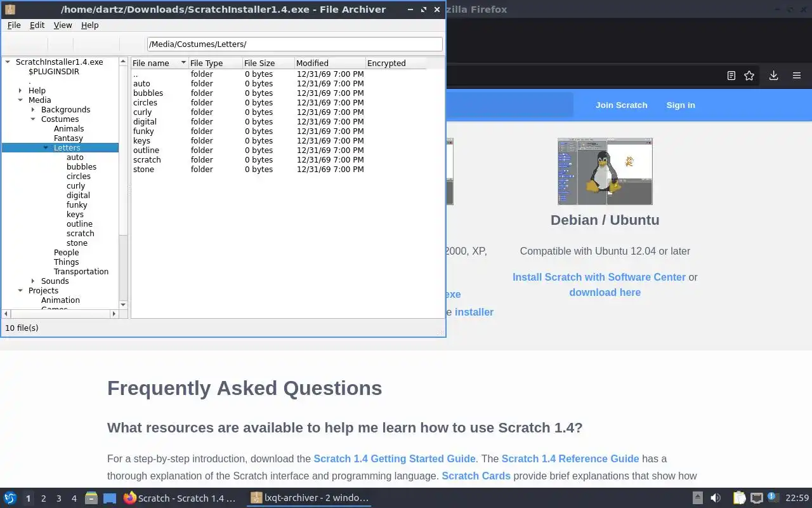Collapse the Projects tree folder
This screenshot has height=508, width=812.
tap(20, 290)
